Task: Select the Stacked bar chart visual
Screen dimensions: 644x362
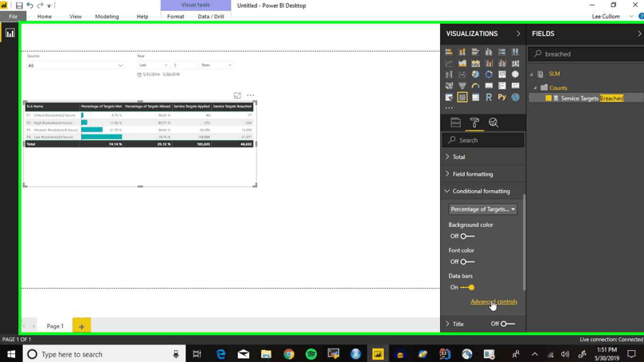Action: coord(449,52)
